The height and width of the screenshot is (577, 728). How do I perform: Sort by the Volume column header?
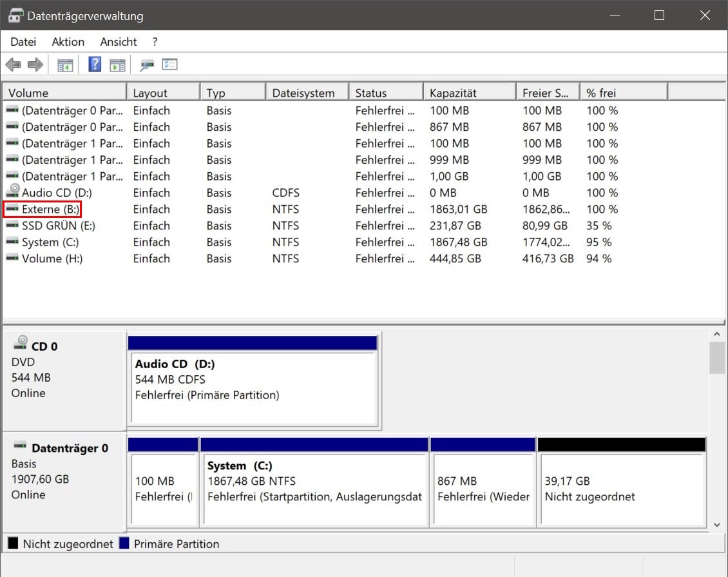click(x=64, y=92)
